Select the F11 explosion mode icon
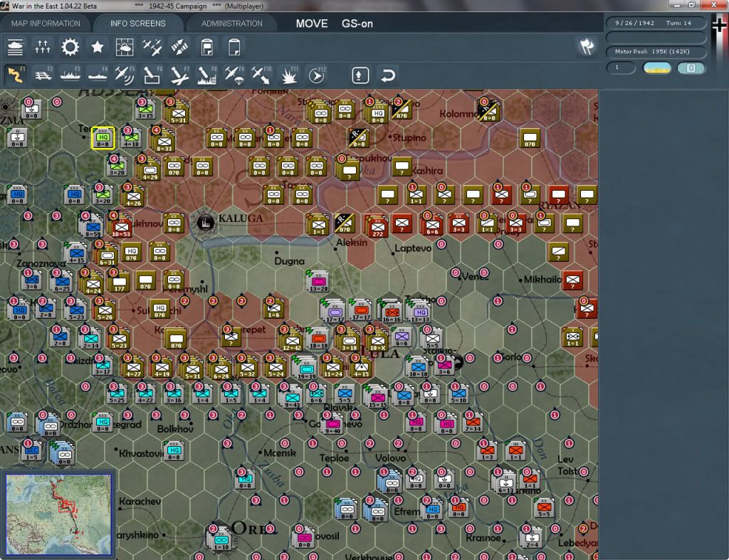Viewport: 729px width, 560px height. click(289, 75)
